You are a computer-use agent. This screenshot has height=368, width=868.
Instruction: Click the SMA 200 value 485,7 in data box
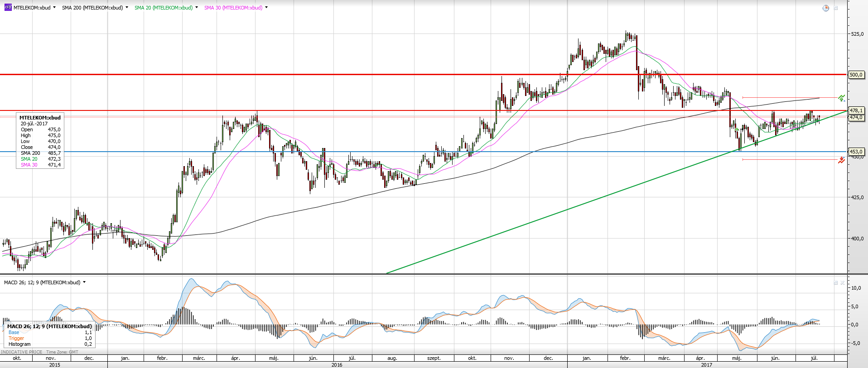[54, 153]
